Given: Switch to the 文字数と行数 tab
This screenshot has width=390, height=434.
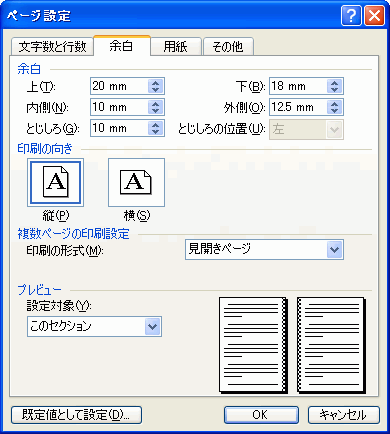Looking at the screenshot, I should pos(52,47).
